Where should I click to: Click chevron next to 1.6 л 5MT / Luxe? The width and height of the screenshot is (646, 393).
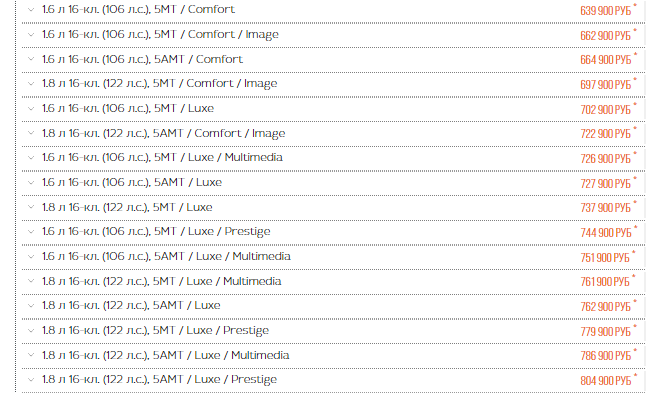point(31,109)
